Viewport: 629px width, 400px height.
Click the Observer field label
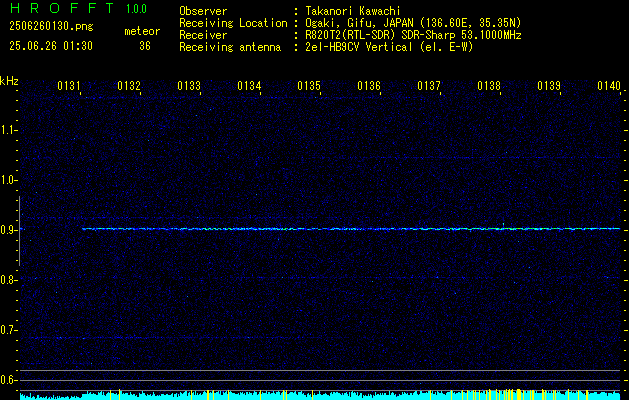pos(203,11)
